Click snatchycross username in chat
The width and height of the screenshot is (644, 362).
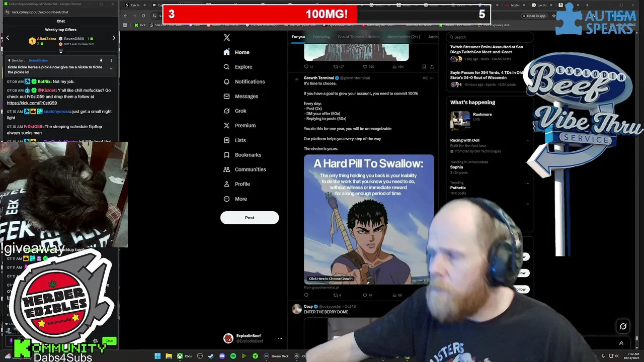[x=57, y=112]
